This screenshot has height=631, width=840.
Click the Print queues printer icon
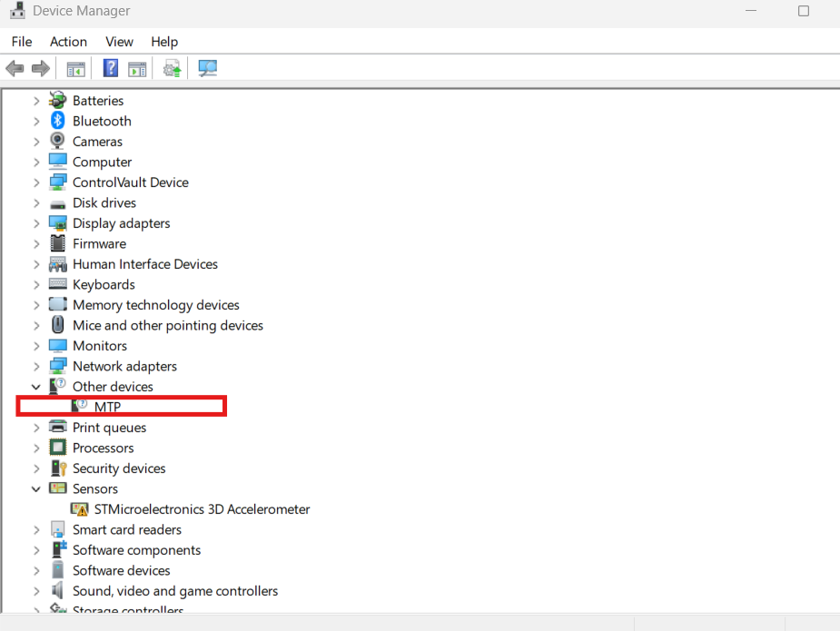(57, 427)
